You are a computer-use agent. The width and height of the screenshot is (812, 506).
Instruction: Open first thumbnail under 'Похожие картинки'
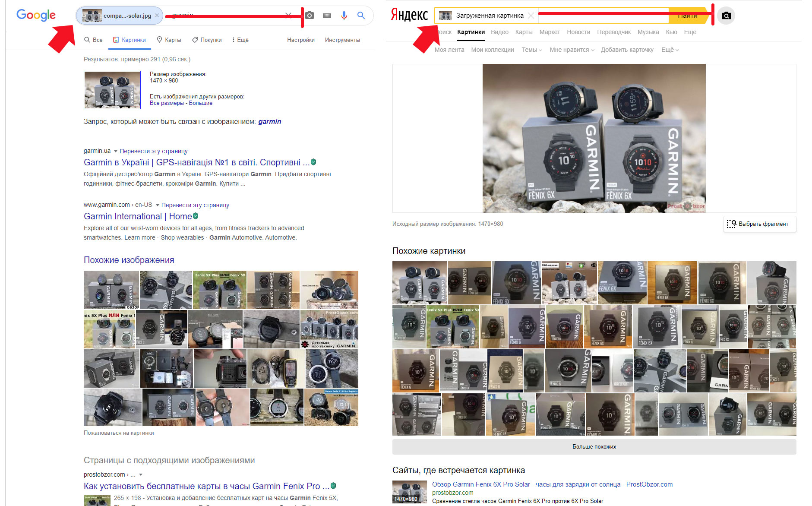[x=420, y=283]
